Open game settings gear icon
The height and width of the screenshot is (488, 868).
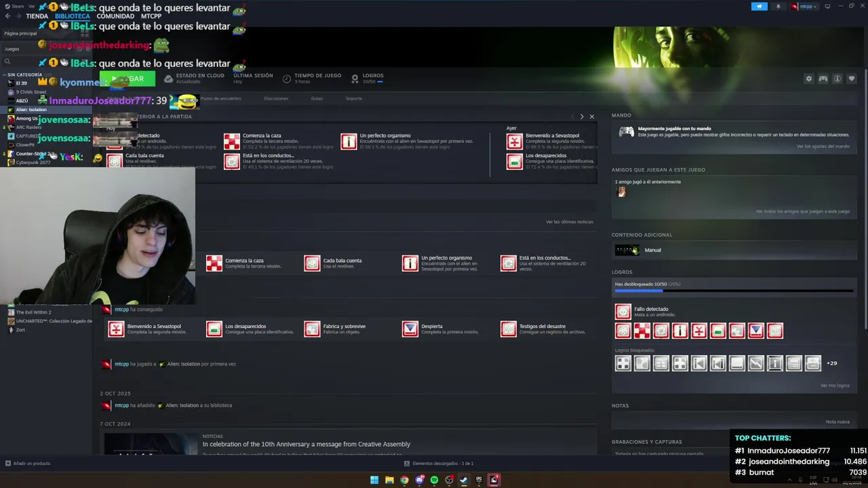(808, 79)
